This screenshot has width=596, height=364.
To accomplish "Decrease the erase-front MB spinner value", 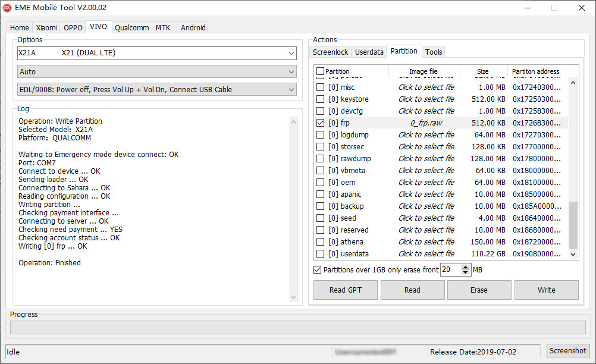I will (466, 272).
